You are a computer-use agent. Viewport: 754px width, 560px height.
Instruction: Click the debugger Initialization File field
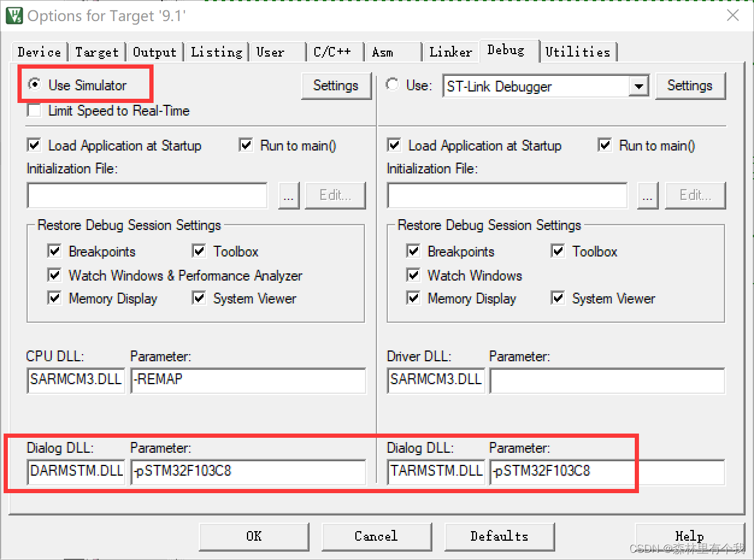[507, 195]
